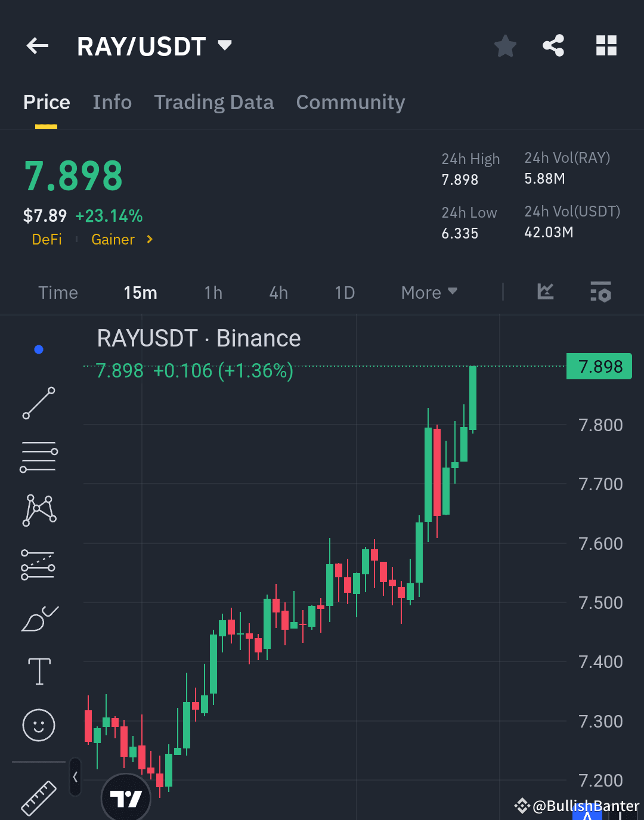Select the Text annotation tool

pyautogui.click(x=39, y=672)
